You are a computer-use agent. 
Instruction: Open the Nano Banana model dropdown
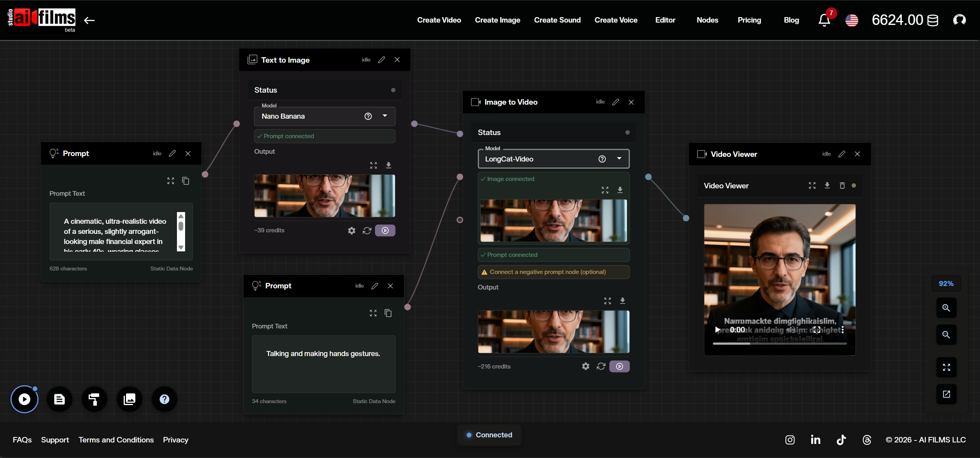(385, 116)
